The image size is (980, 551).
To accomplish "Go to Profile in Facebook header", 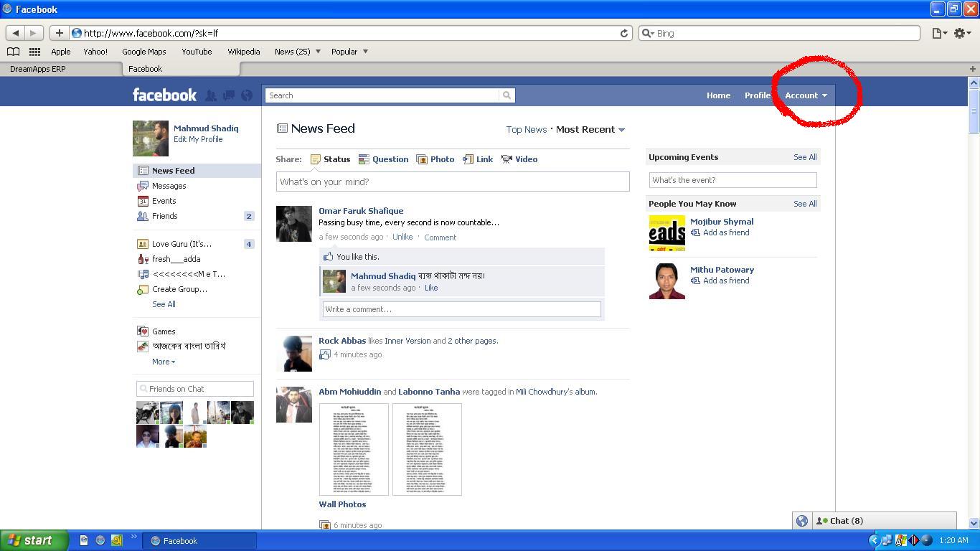I will 757,95.
